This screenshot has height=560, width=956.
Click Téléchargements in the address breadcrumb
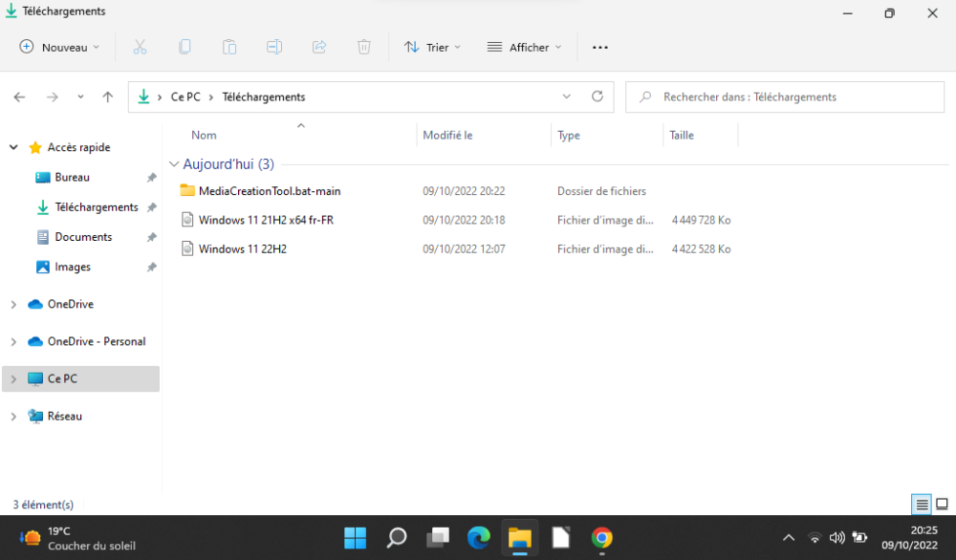264,97
